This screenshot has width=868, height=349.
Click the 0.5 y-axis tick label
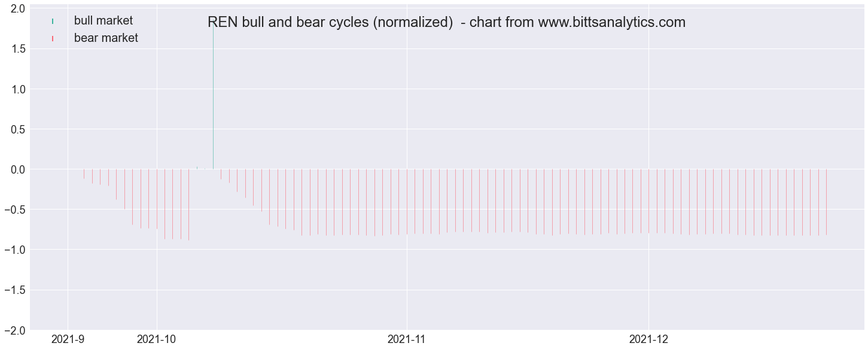pyautogui.click(x=17, y=129)
